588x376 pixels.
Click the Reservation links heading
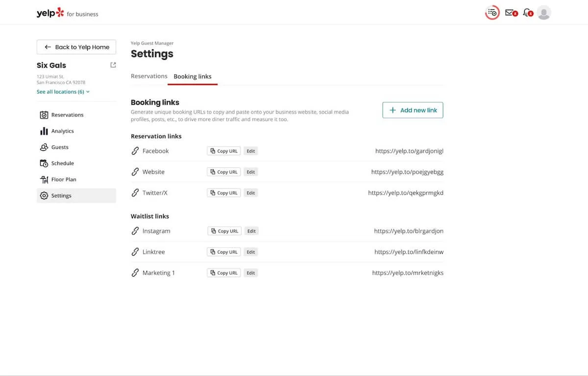point(156,136)
